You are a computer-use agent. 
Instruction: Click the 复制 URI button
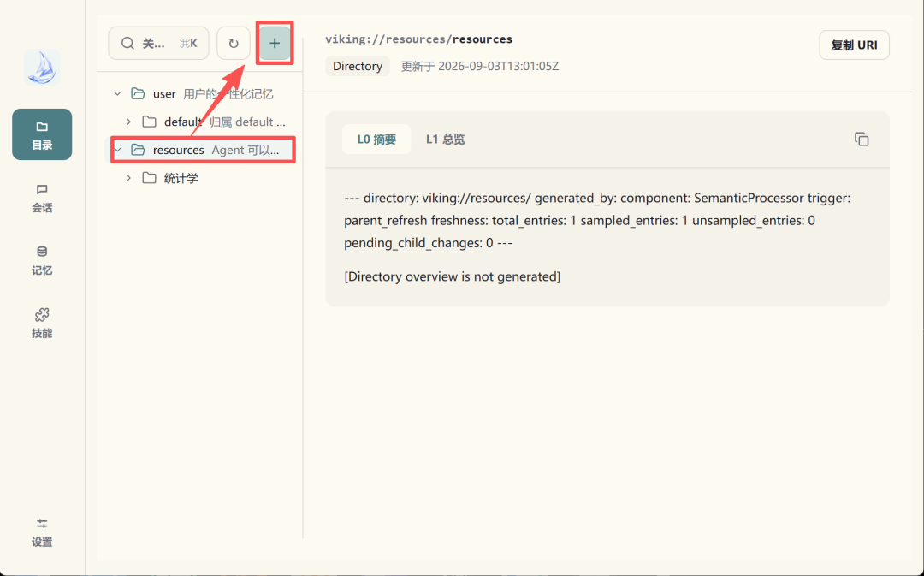pyautogui.click(x=855, y=45)
